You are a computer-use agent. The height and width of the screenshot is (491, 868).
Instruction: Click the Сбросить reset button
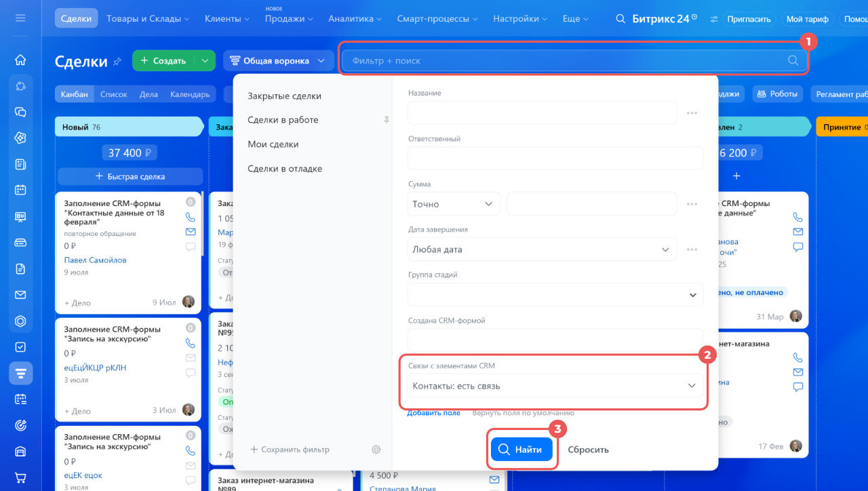point(588,450)
